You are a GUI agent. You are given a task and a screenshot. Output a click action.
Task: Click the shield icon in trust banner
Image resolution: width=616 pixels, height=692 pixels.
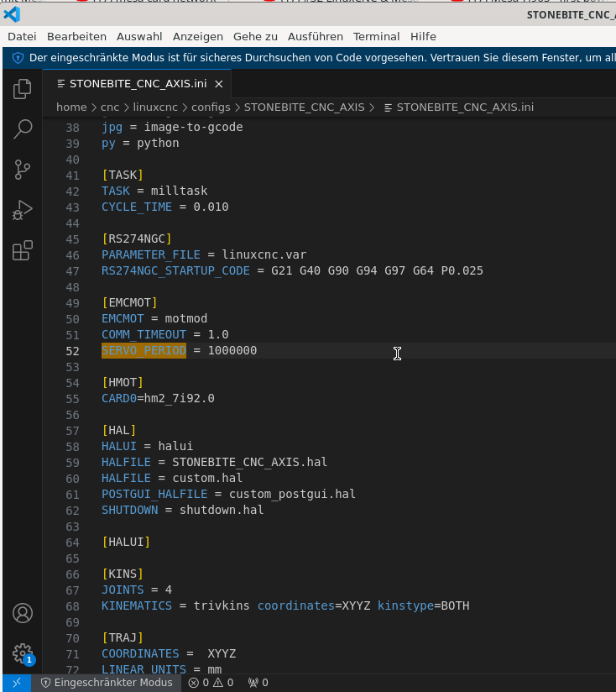pos(18,58)
